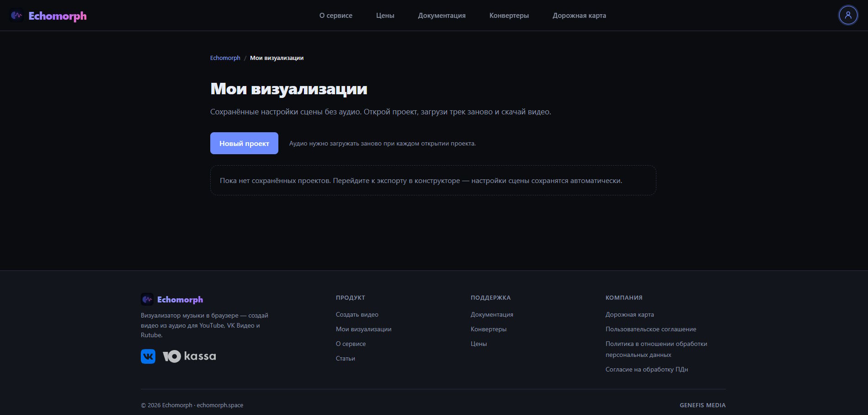
Task: Click the Echomorph breadcrumb link
Action: (x=225, y=58)
